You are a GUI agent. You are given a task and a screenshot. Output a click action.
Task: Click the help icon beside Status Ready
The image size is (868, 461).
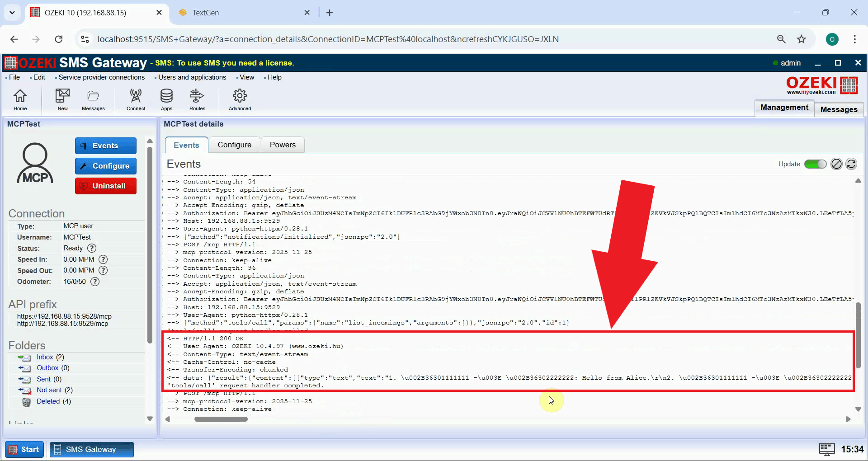(92, 248)
